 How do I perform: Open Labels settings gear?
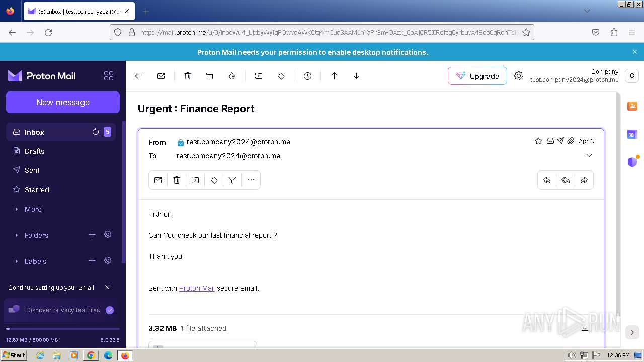click(x=108, y=260)
